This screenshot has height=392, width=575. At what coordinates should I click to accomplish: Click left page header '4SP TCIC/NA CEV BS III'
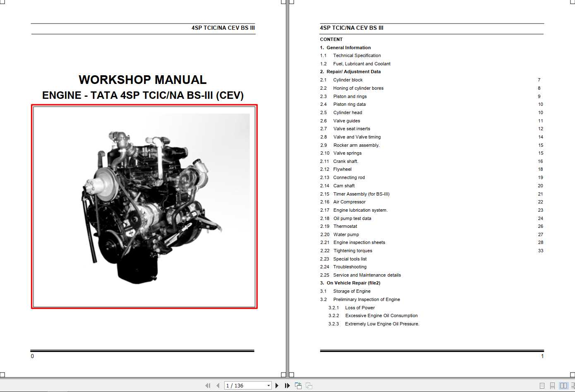point(223,28)
